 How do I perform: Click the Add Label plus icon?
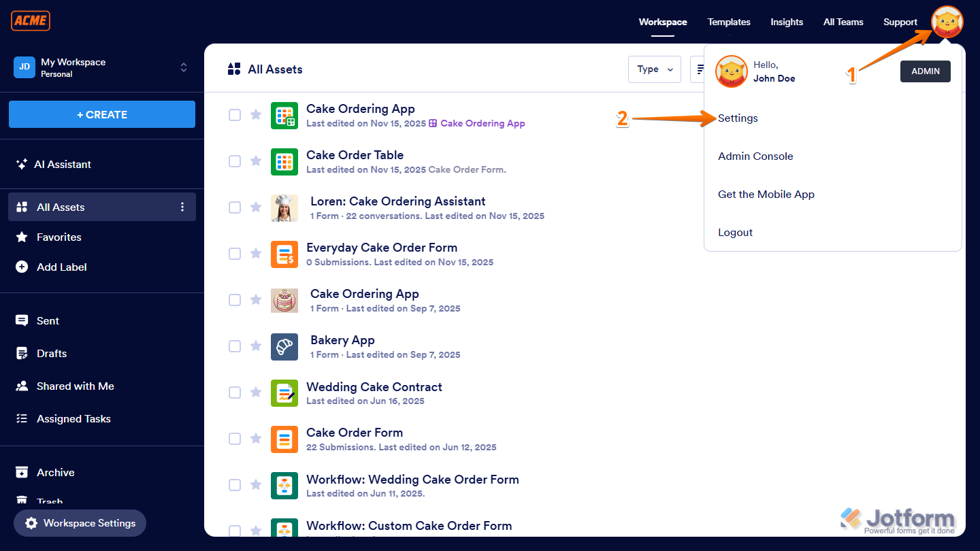pyautogui.click(x=22, y=267)
